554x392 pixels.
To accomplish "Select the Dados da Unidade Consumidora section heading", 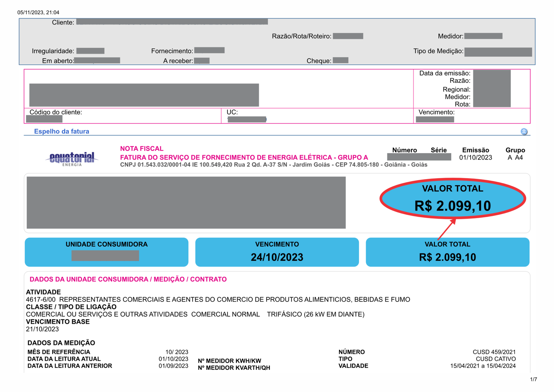I will [128, 279].
